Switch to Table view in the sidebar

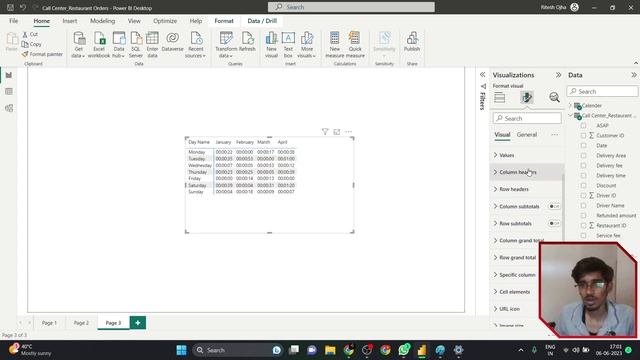point(9,91)
